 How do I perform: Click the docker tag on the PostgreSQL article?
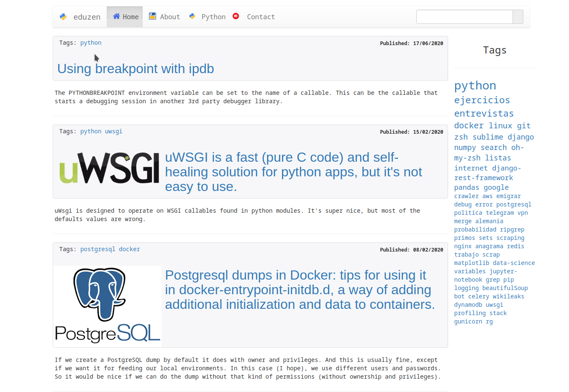point(129,249)
